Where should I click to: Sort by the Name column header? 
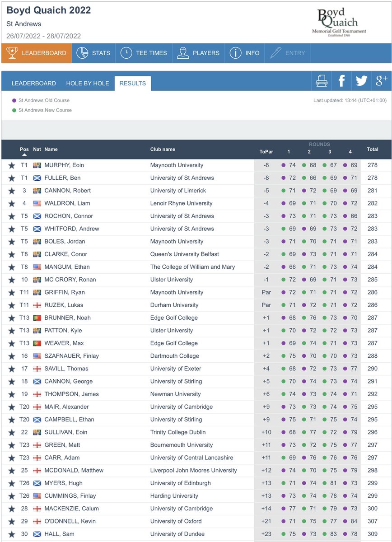coord(51,149)
